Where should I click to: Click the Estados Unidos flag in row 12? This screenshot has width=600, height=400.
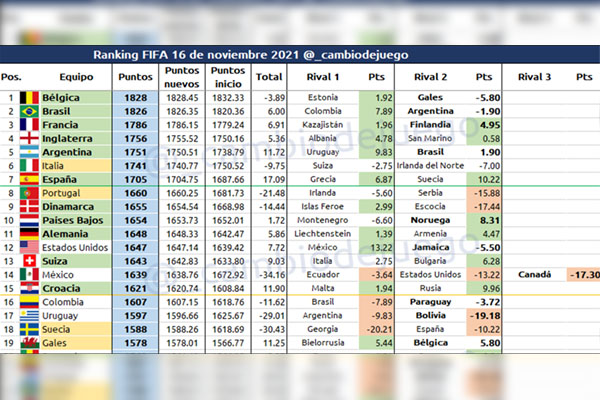[29, 248]
